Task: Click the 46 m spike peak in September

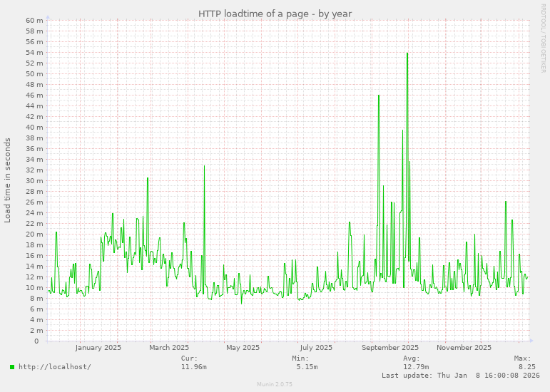Action: click(379, 96)
